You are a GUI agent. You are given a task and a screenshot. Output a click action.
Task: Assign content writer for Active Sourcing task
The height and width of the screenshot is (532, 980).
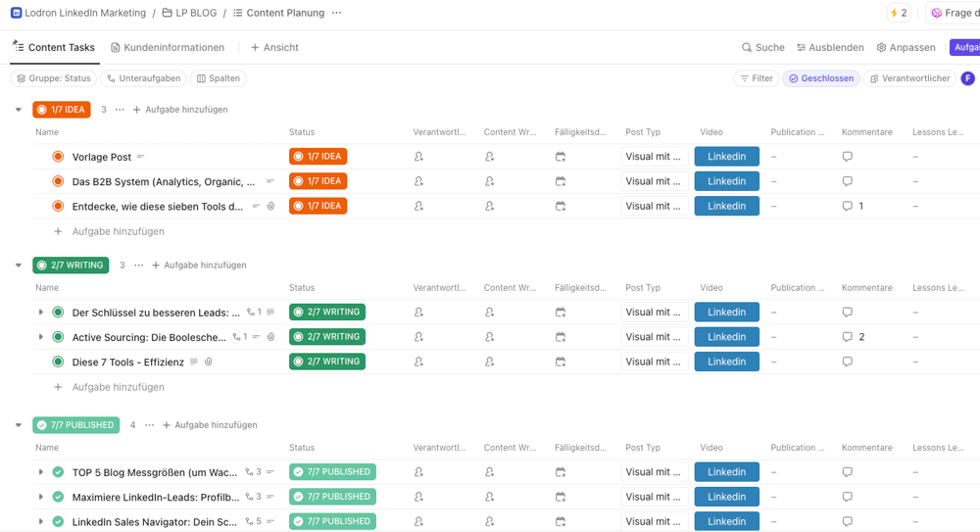(489, 336)
